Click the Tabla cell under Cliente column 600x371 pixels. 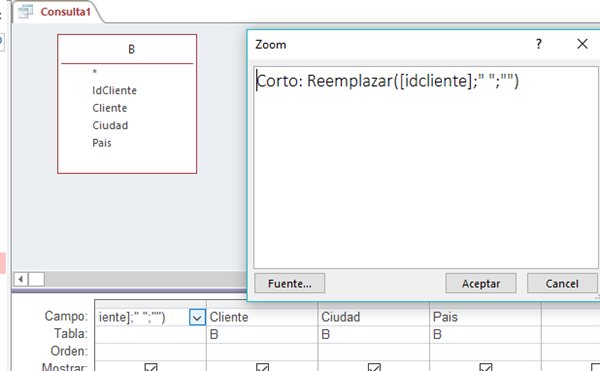point(262,335)
